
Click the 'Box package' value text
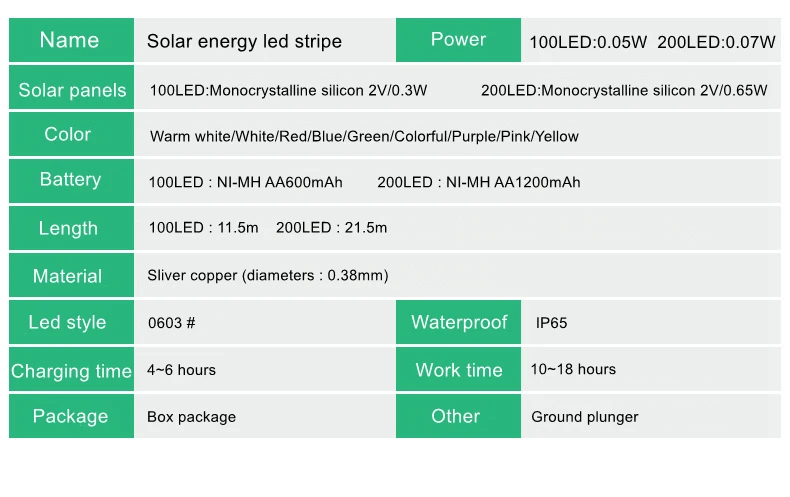pyautogui.click(x=191, y=417)
